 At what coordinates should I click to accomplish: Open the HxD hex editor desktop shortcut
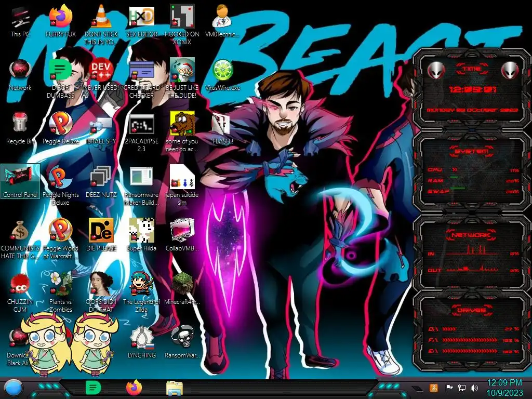tap(142, 22)
